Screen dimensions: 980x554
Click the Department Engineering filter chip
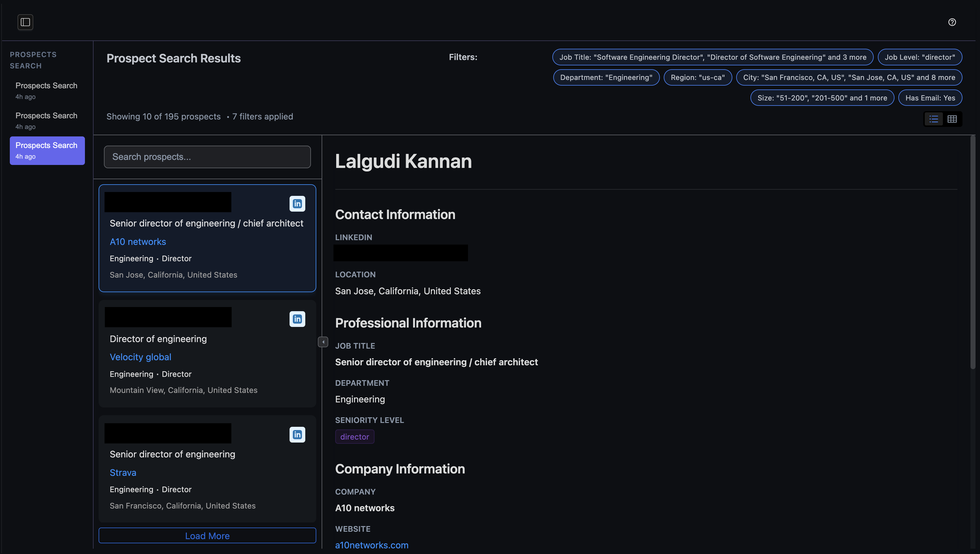click(x=606, y=78)
